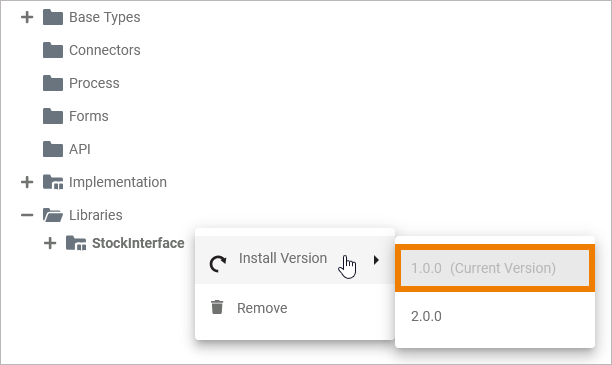Viewport: 612px width, 365px height.
Task: Open the Install Version submenu arrow
Action: tap(376, 260)
